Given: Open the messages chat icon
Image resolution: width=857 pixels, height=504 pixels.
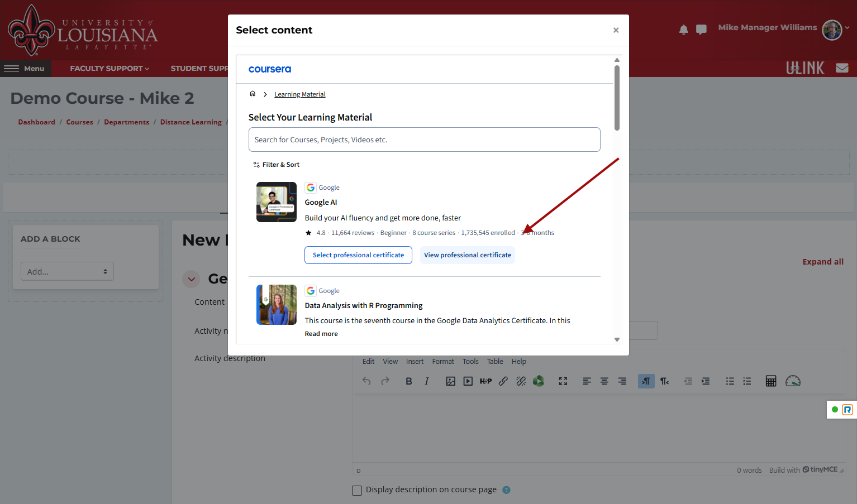Looking at the screenshot, I should click(x=701, y=29).
